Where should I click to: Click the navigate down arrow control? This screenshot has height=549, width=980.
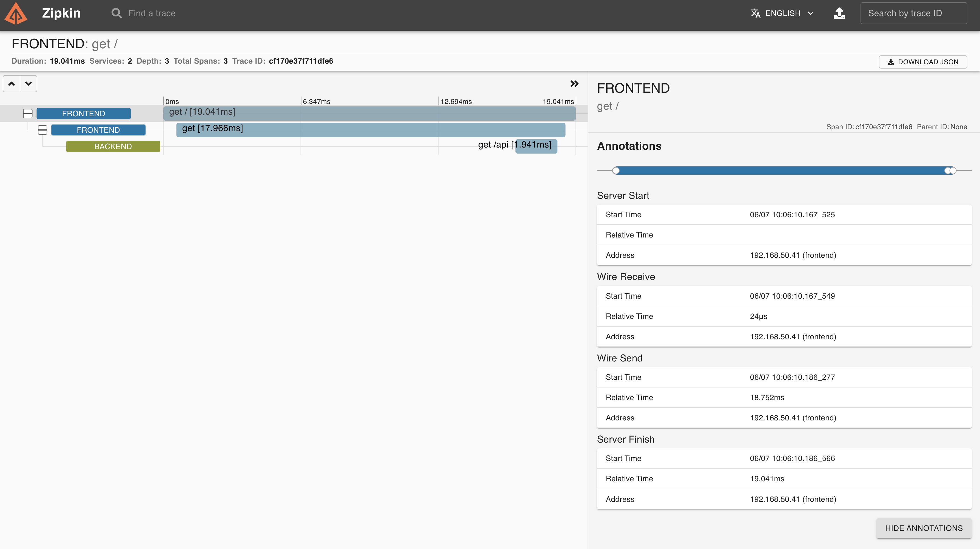point(28,84)
